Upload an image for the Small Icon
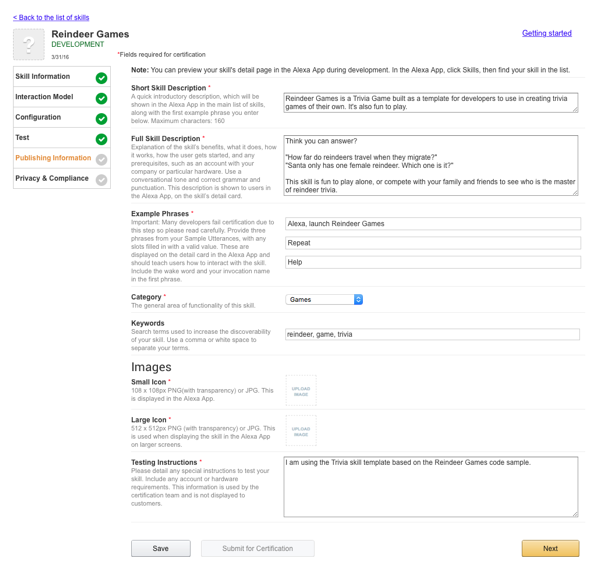The image size is (600, 571). point(301,390)
